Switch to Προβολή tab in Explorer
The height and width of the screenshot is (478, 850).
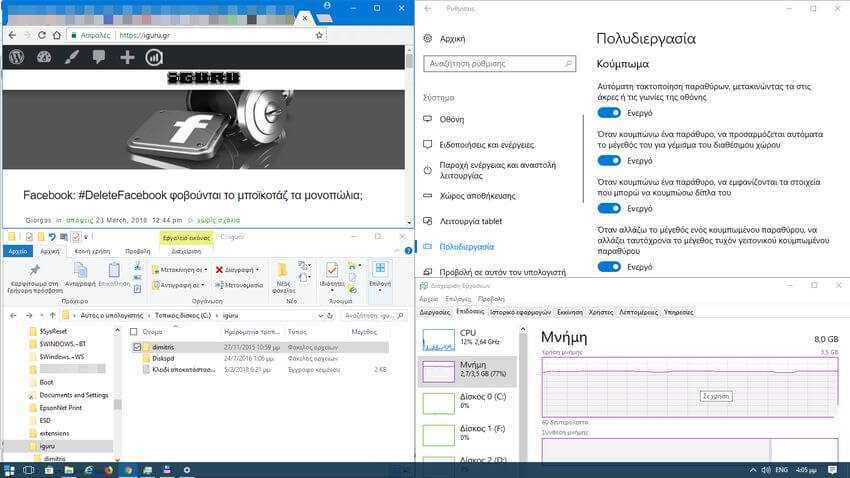(x=138, y=251)
